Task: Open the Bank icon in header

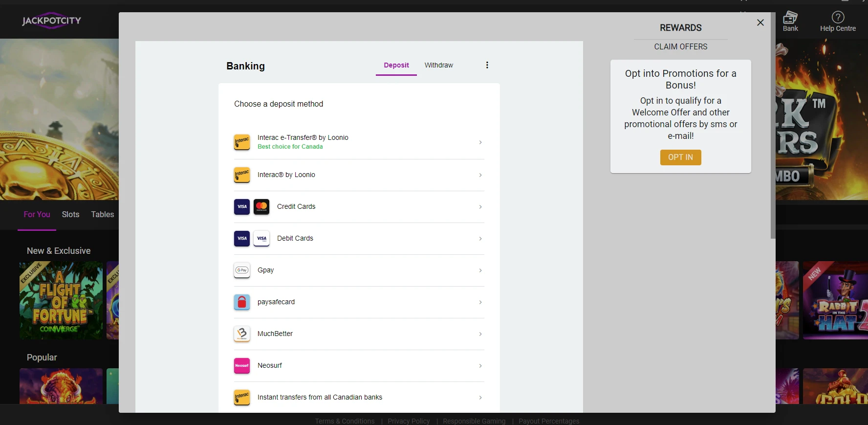Action: pyautogui.click(x=790, y=18)
